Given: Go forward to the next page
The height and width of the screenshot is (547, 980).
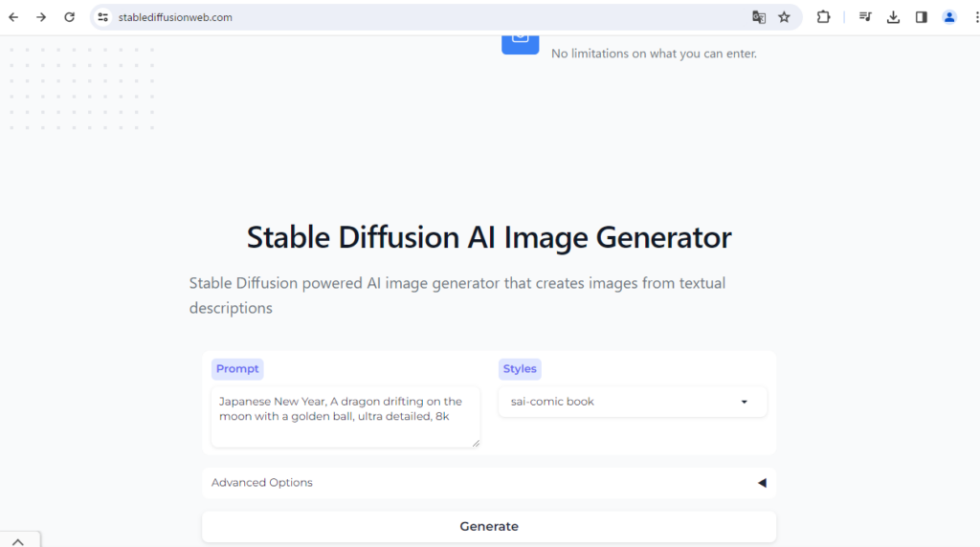Looking at the screenshot, I should pos(41,17).
